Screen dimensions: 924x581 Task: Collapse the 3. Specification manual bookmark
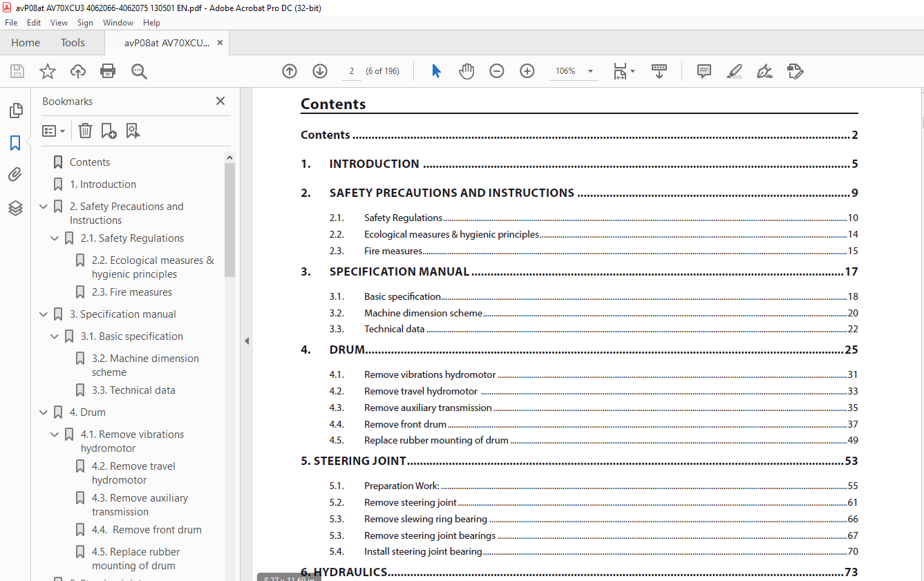tap(44, 314)
